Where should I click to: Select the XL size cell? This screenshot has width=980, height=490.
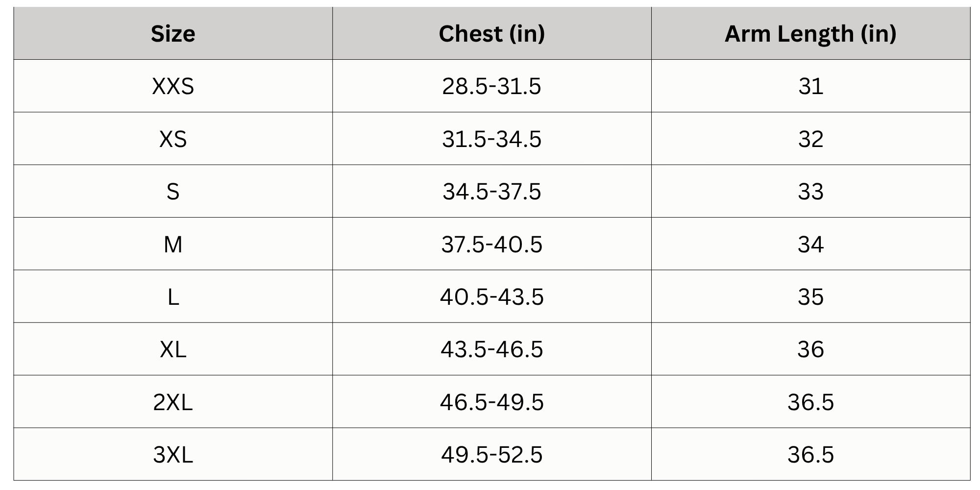point(173,349)
